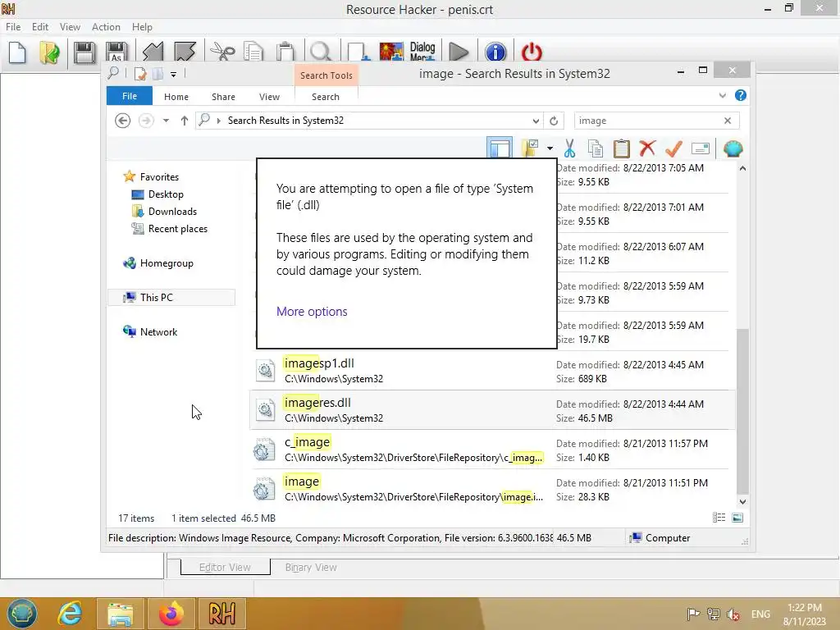
Task: Switch to Binary View tab
Action: 311,568
